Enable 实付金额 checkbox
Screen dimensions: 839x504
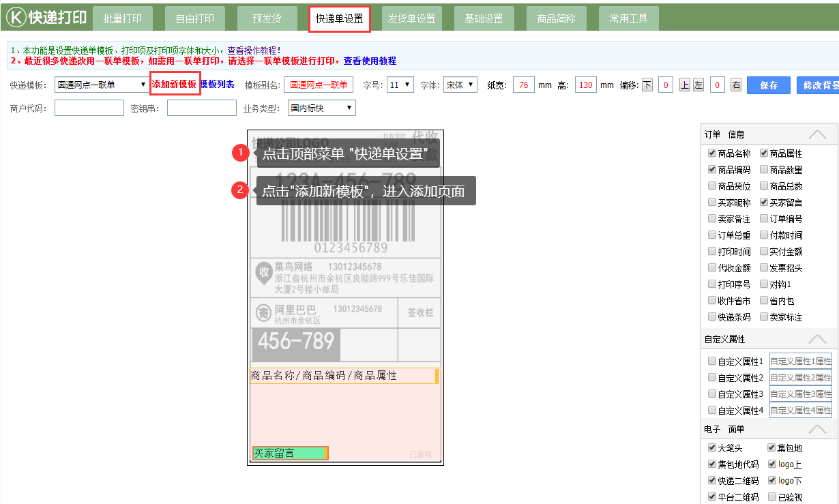click(764, 251)
